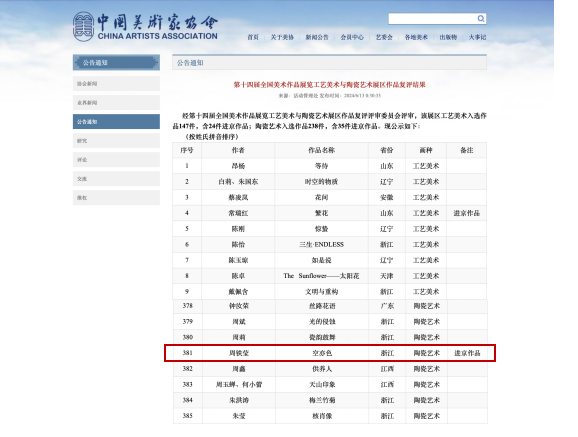Click work title 如是说 in row 7
Viewport: 578px width, 437px height.
(x=321, y=260)
